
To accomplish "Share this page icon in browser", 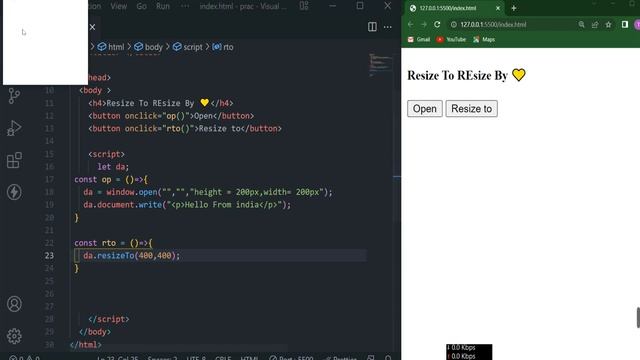I will (595, 24).
